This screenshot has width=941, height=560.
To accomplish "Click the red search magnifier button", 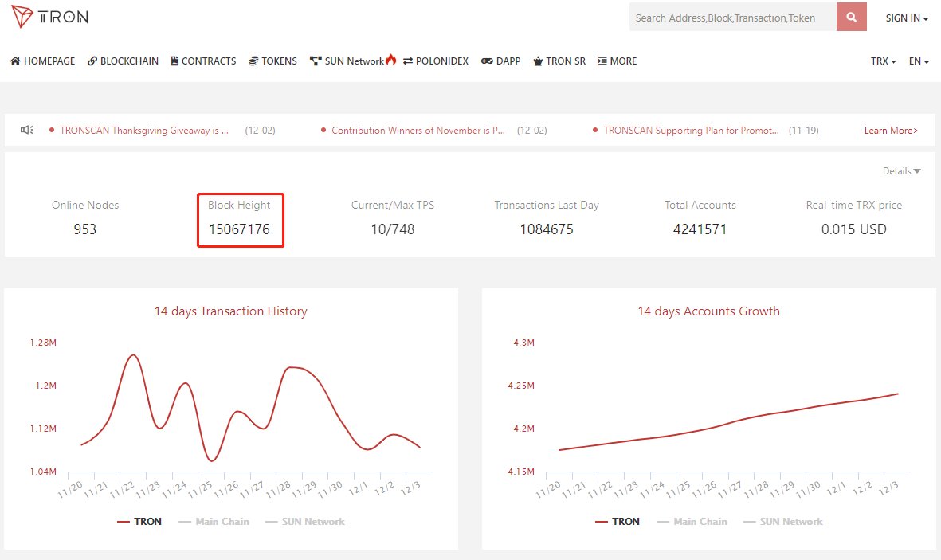I will 851,17.
